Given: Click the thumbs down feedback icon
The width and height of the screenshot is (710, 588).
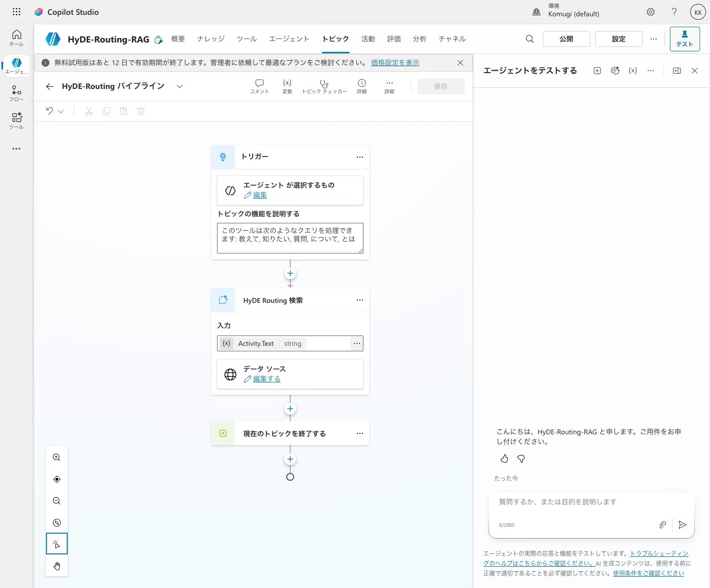Looking at the screenshot, I should [521, 459].
